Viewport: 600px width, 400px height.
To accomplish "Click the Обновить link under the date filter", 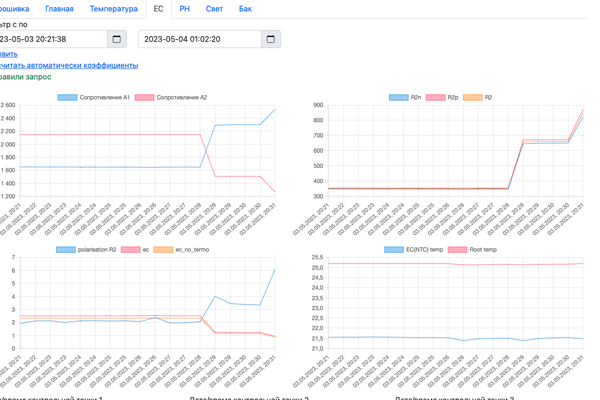I will 8,54.
